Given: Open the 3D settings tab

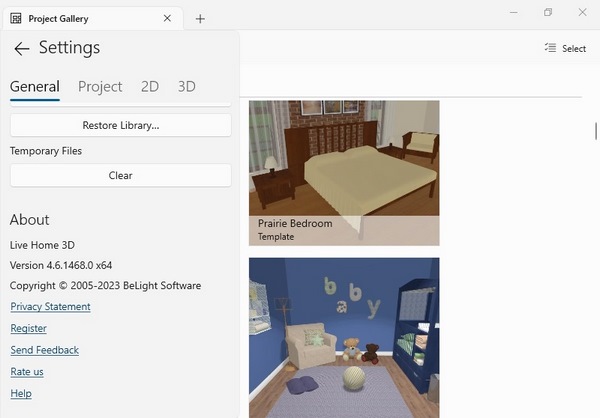Looking at the screenshot, I should 187,87.
